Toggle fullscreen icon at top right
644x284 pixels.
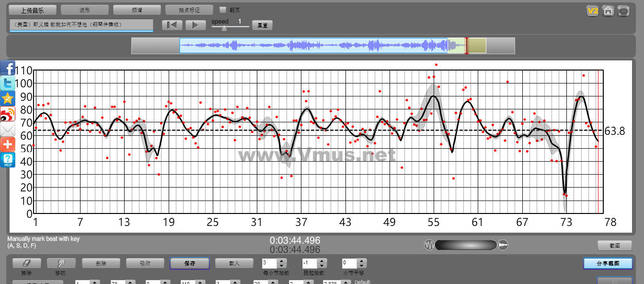623,11
